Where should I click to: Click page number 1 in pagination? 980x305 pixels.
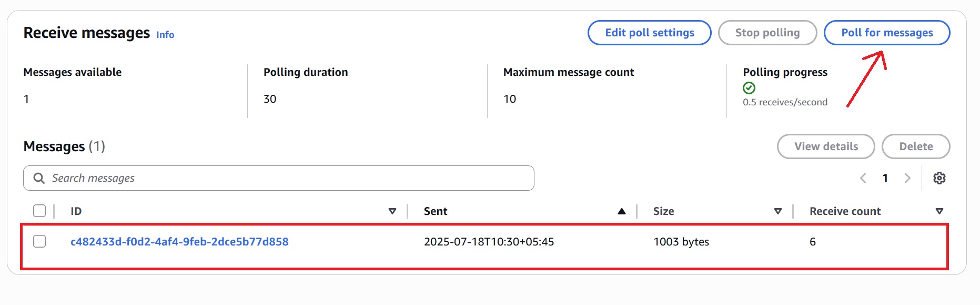click(x=885, y=178)
